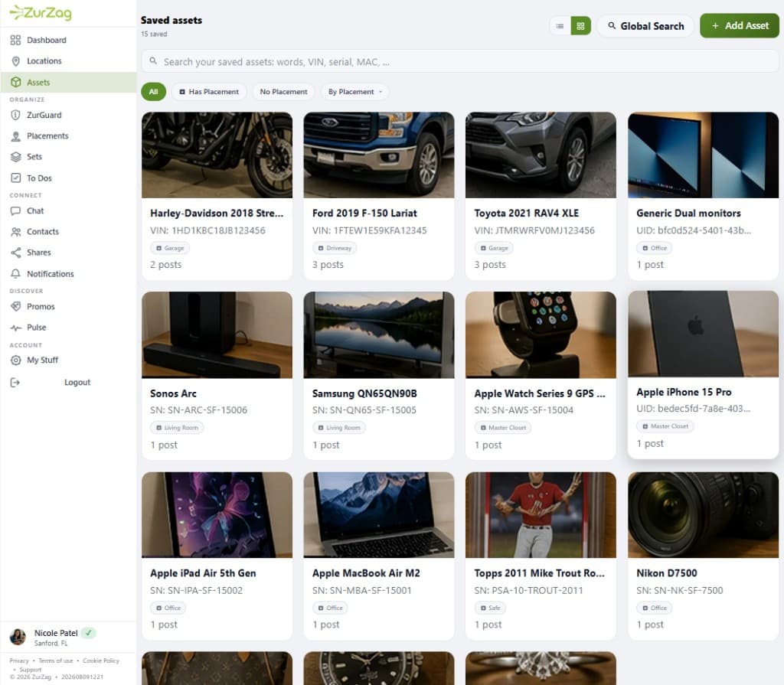The width and height of the screenshot is (784, 685).
Task: Click Garage tag on Harley-Davidson card
Action: 170,248
